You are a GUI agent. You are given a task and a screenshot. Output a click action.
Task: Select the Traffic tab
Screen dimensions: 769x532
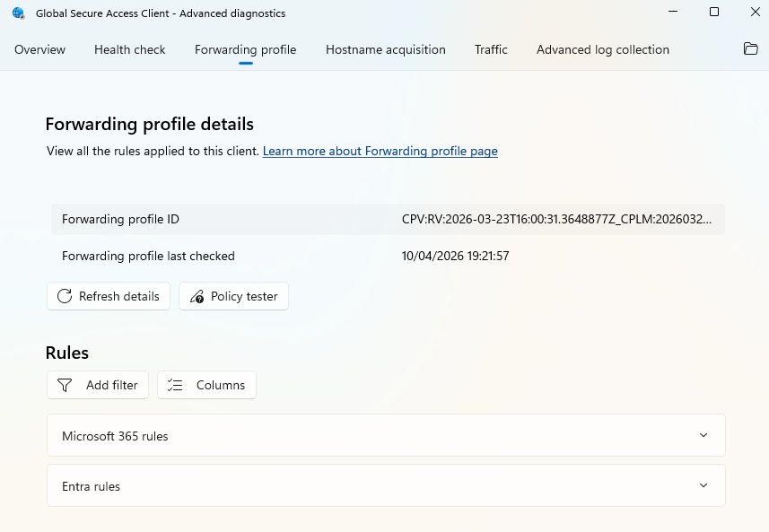[x=491, y=49]
